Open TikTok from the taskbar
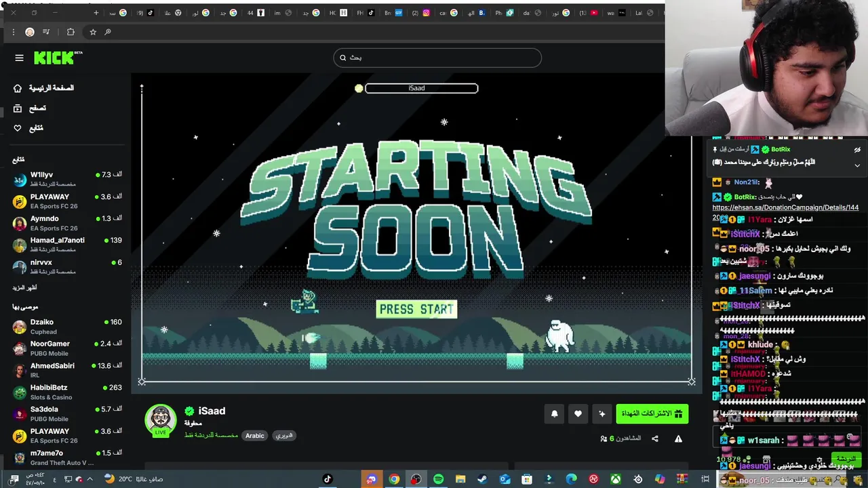This screenshot has height=488, width=868. click(328, 479)
